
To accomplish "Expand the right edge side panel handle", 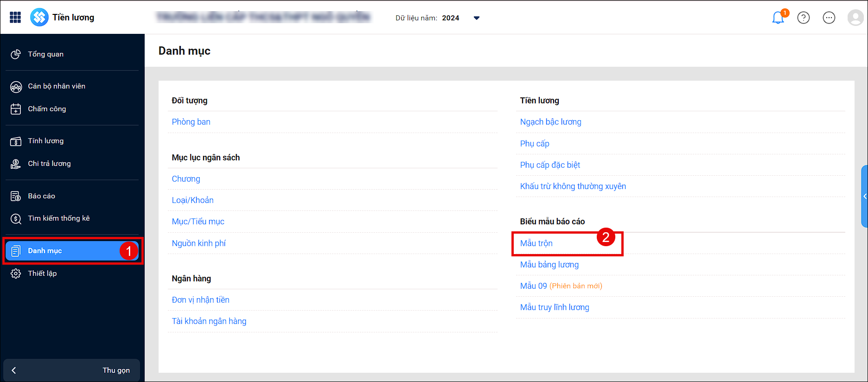I will [x=865, y=196].
